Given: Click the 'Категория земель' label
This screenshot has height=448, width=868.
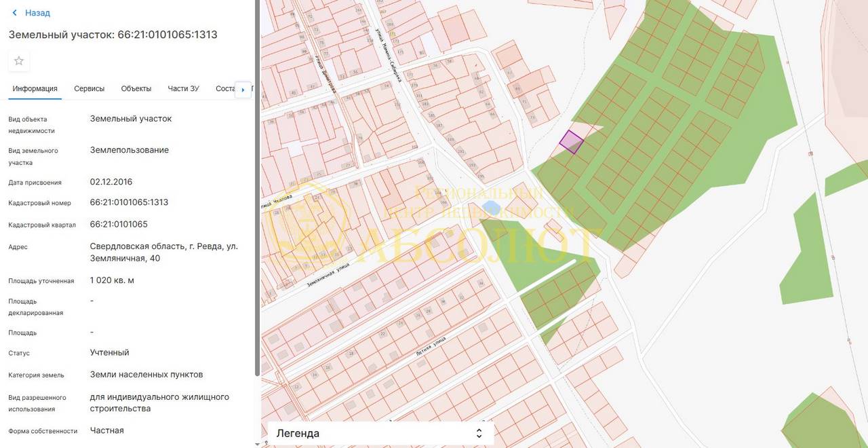Looking at the screenshot, I should 36,375.
